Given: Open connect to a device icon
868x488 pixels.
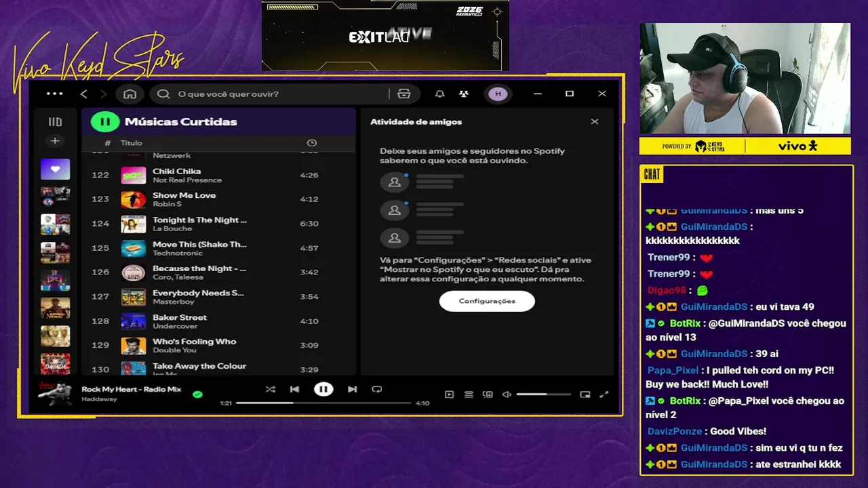Looking at the screenshot, I should point(488,394).
